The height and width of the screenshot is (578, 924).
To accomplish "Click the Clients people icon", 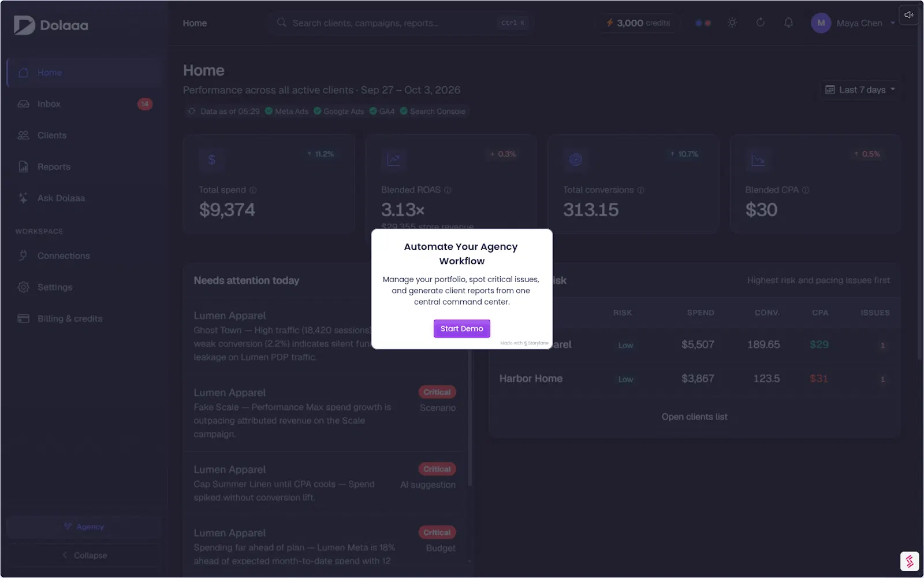I will (x=23, y=135).
